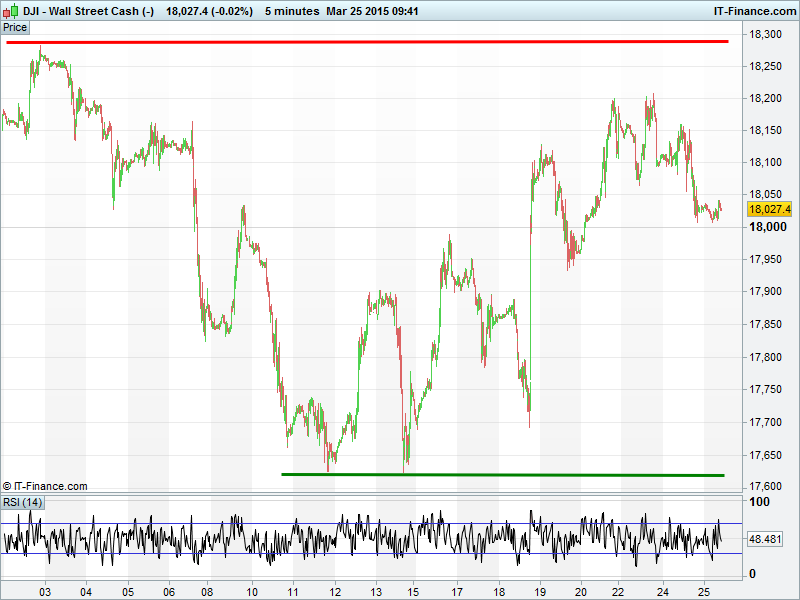Click the Price panel label
Viewport: 800px width, 600px height.
(16, 27)
